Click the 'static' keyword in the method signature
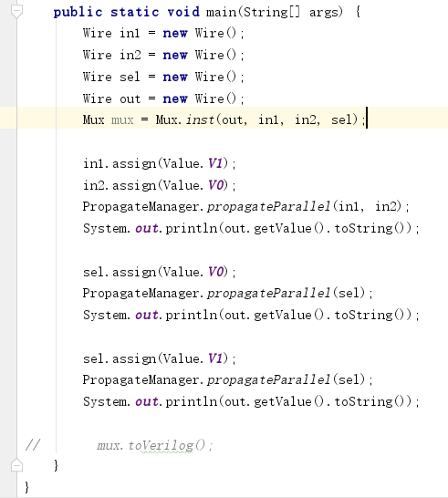The height and width of the screenshot is (498, 448). click(x=135, y=12)
